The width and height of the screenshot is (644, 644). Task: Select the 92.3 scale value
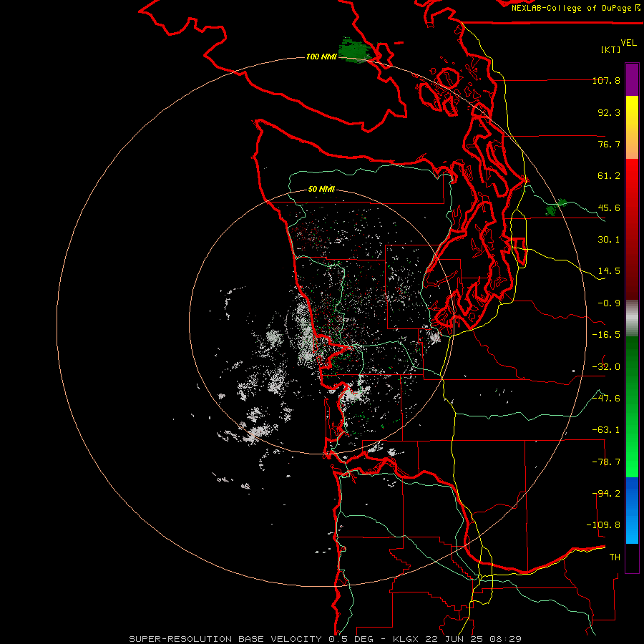click(609, 112)
